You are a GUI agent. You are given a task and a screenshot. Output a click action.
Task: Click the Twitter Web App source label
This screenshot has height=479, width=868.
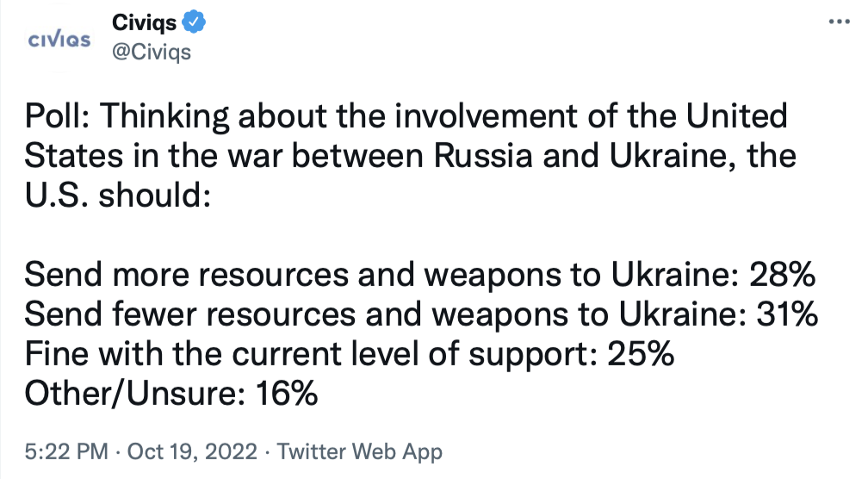pos(360,451)
